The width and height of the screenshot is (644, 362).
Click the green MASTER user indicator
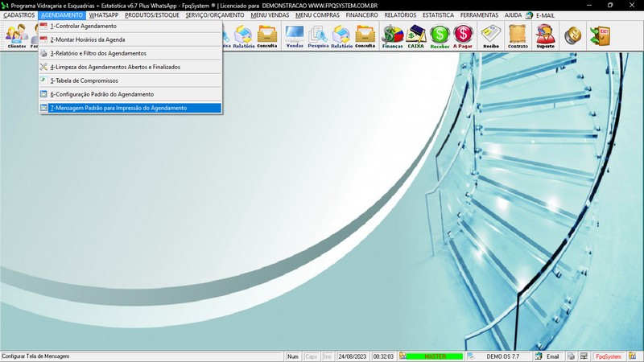coord(435,356)
